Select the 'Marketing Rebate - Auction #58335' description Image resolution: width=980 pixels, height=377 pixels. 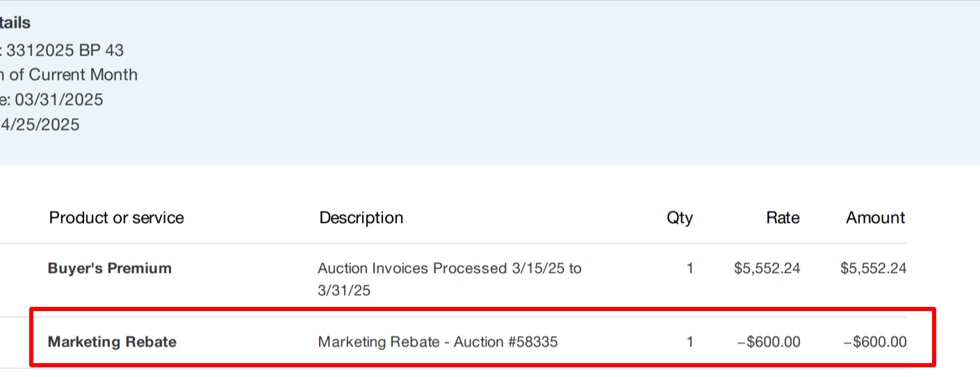pos(437,342)
